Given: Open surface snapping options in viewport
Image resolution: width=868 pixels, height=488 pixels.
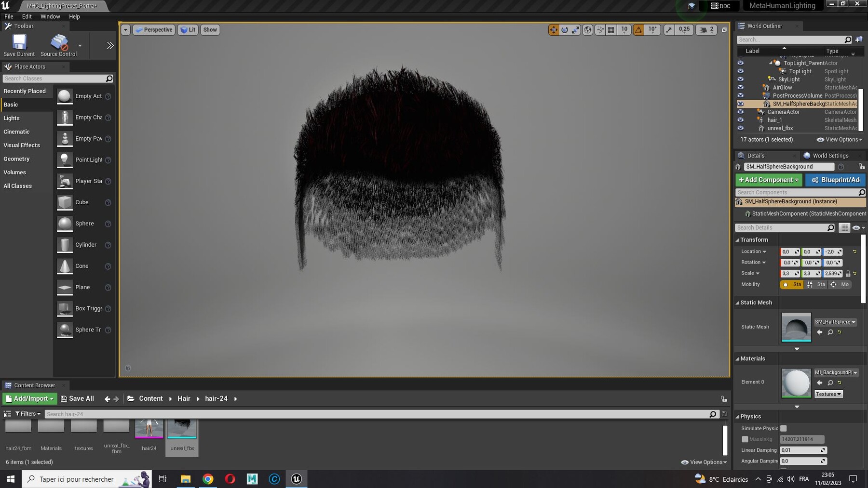Looking at the screenshot, I should (600, 30).
